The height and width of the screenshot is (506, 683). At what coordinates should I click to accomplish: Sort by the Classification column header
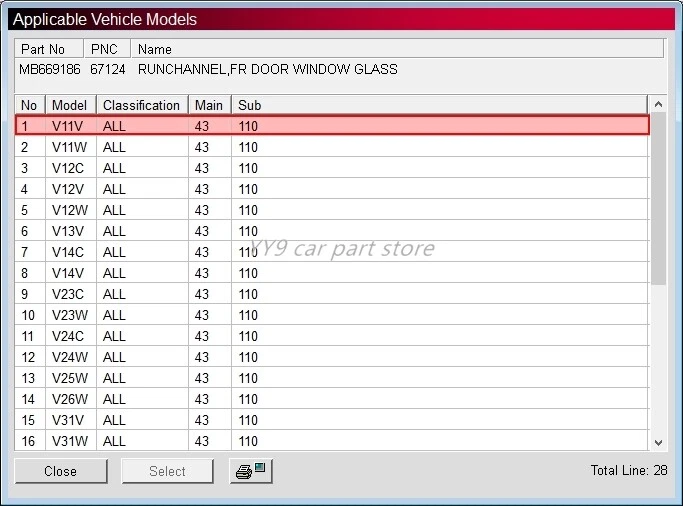coord(142,105)
